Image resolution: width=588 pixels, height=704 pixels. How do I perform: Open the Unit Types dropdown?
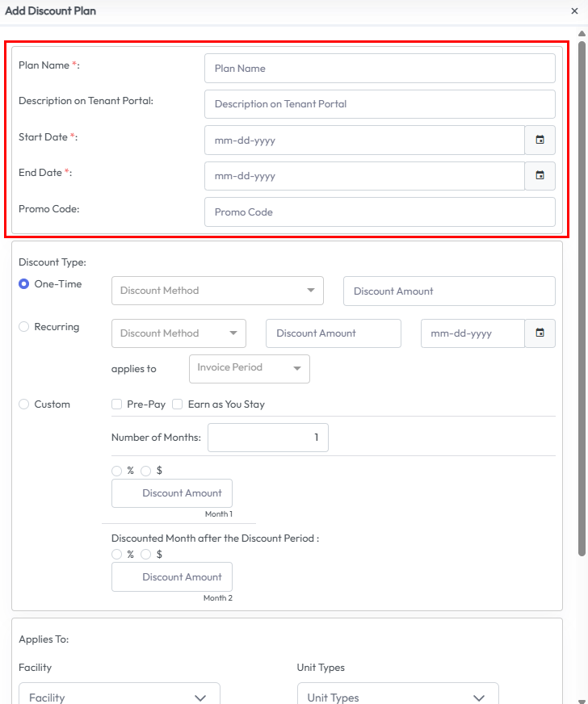click(x=397, y=697)
